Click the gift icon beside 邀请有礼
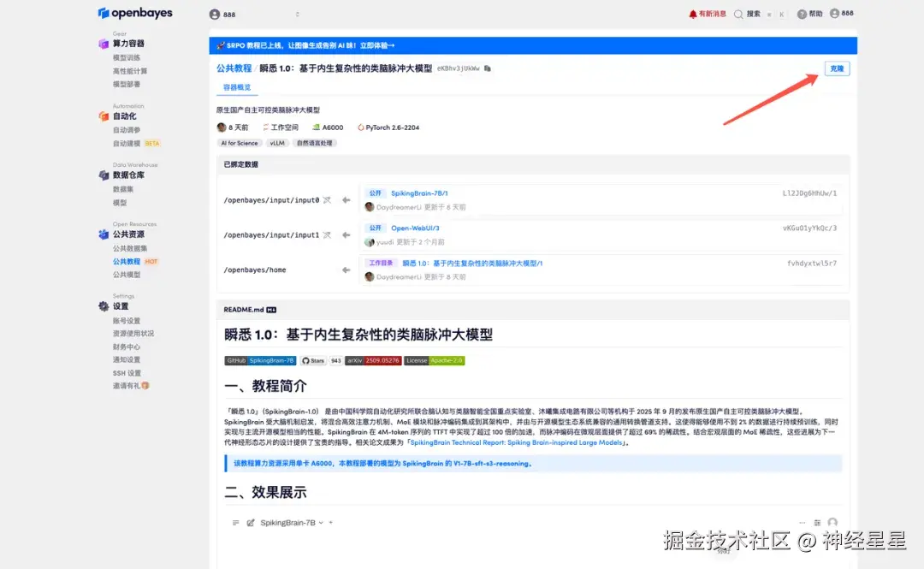The image size is (924, 569). [x=145, y=386]
